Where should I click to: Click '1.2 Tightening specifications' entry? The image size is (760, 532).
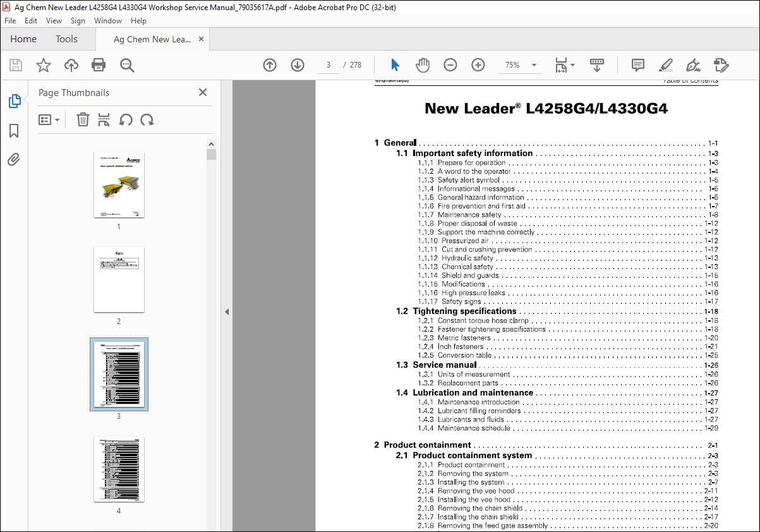tap(456, 311)
